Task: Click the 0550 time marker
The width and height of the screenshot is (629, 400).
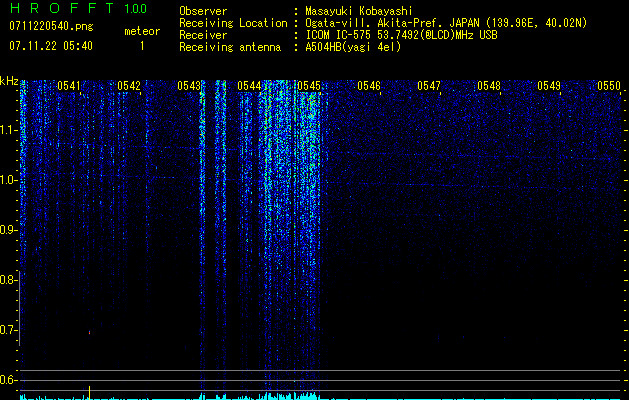Action: (609, 86)
